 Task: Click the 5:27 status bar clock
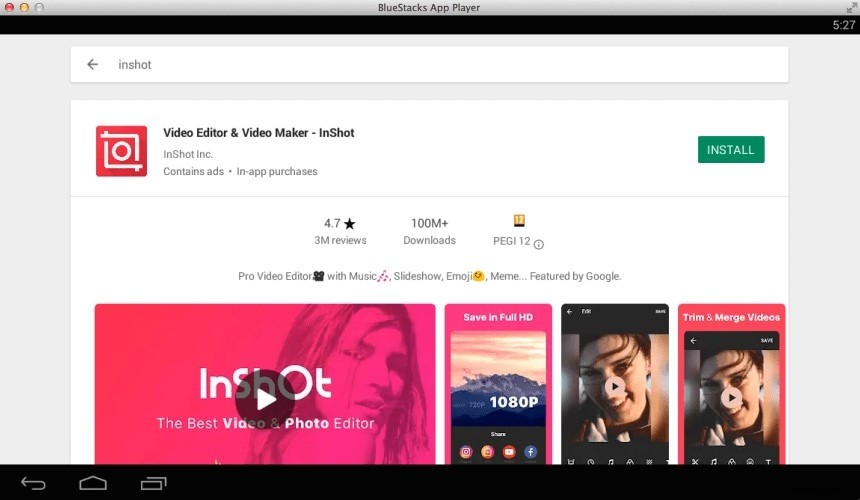click(x=844, y=25)
